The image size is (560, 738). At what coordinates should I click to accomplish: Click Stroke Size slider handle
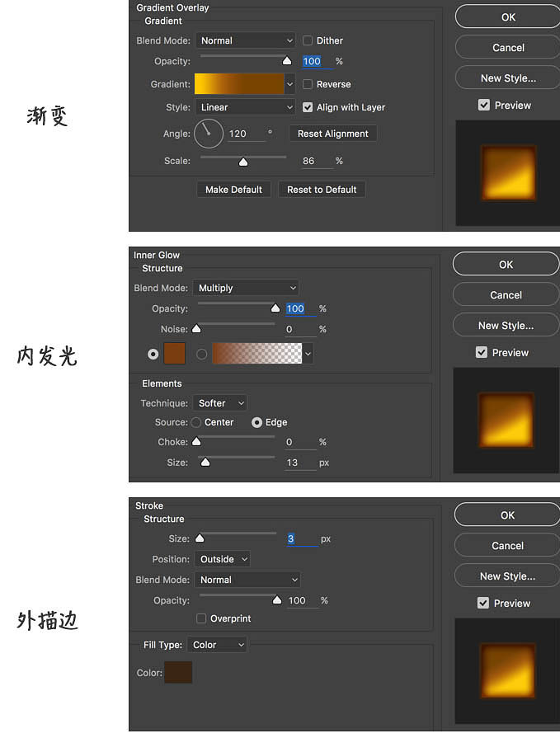coord(200,538)
